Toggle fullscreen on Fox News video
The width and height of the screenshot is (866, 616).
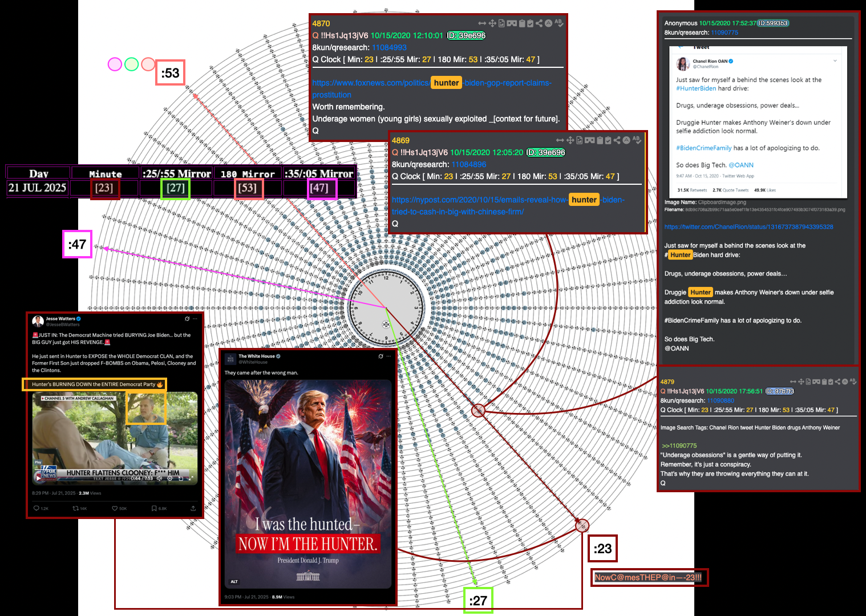[x=191, y=479]
